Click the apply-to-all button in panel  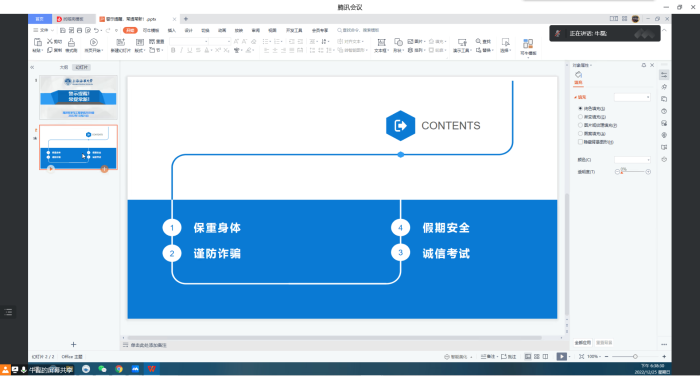tap(583, 343)
